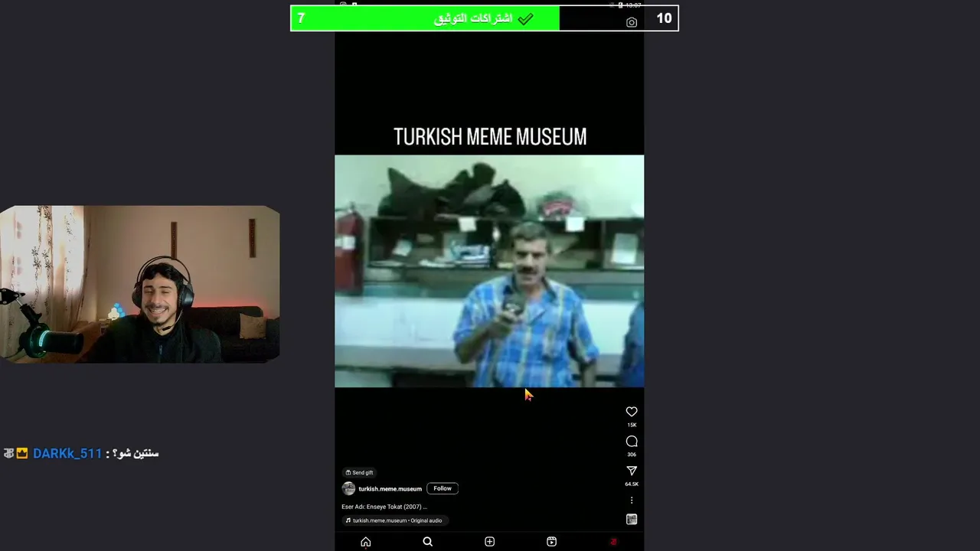Go to Instagram Home tab
The width and height of the screenshot is (980, 551).
pos(366,542)
